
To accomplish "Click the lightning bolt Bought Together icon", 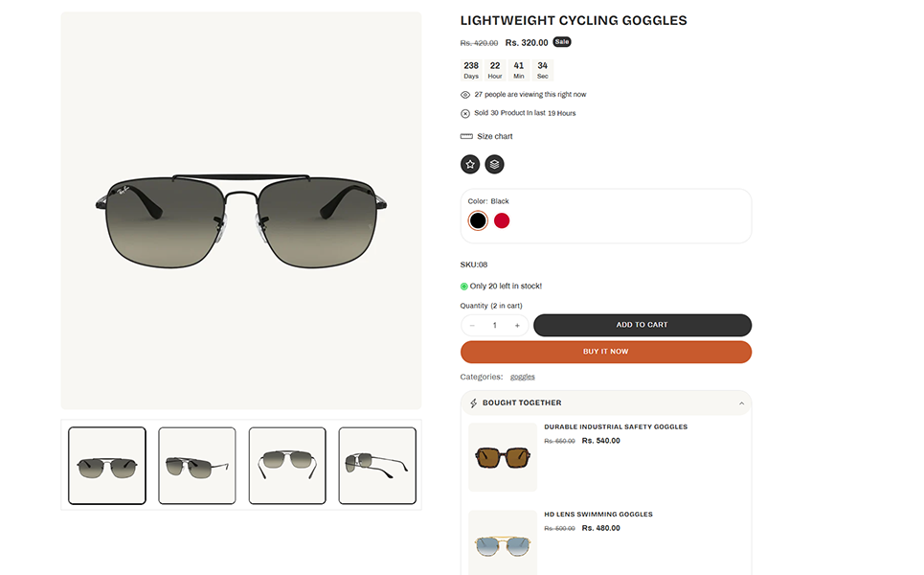I will pyautogui.click(x=473, y=403).
